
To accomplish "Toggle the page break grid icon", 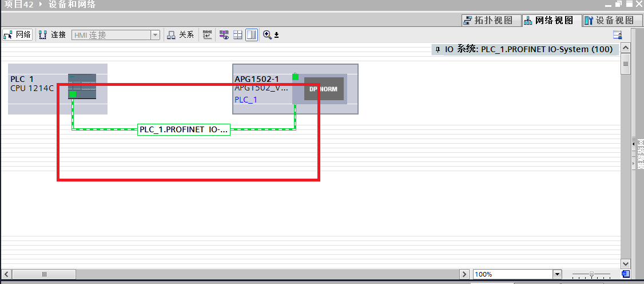I will click(238, 35).
